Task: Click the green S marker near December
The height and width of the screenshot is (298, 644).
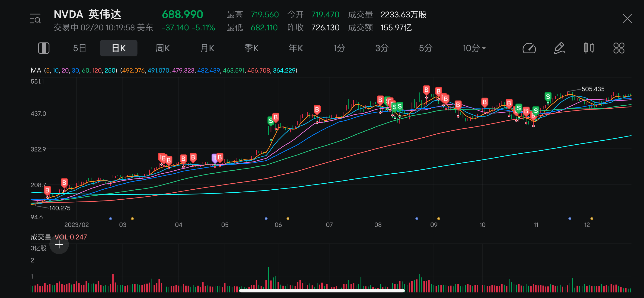Action: [548, 97]
